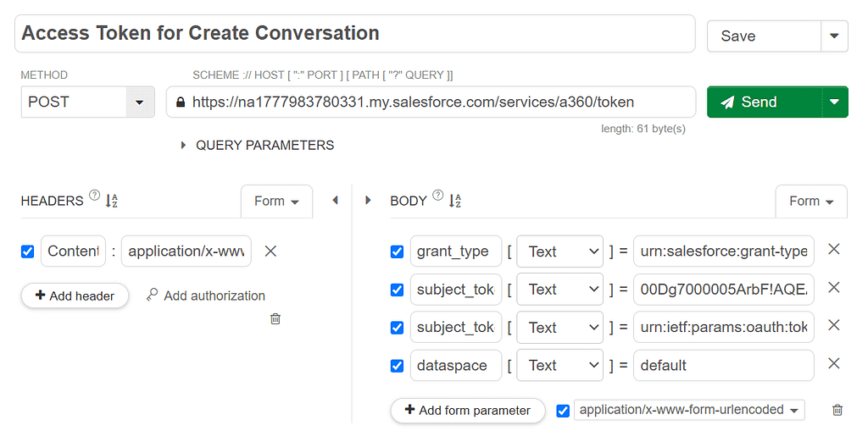Edit the urn:salesforce:grant-type value field
The image size is (868, 442).
click(724, 251)
